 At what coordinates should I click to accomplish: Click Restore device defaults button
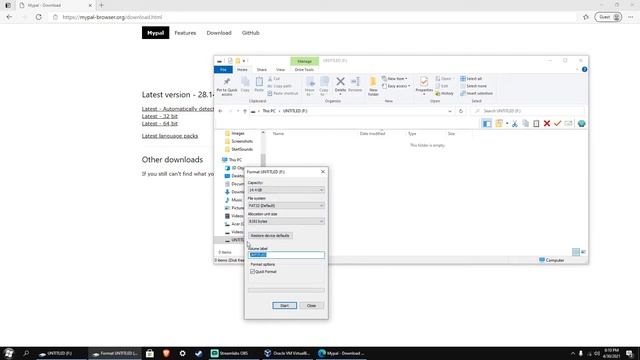point(270,236)
